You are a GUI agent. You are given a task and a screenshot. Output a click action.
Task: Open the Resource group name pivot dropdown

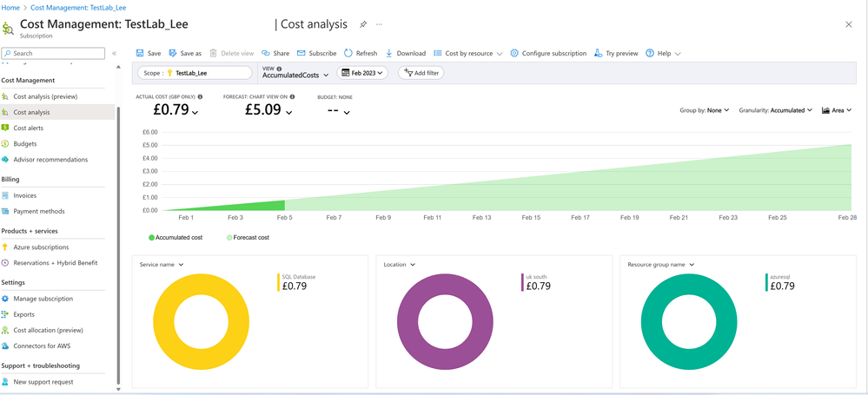(x=659, y=265)
